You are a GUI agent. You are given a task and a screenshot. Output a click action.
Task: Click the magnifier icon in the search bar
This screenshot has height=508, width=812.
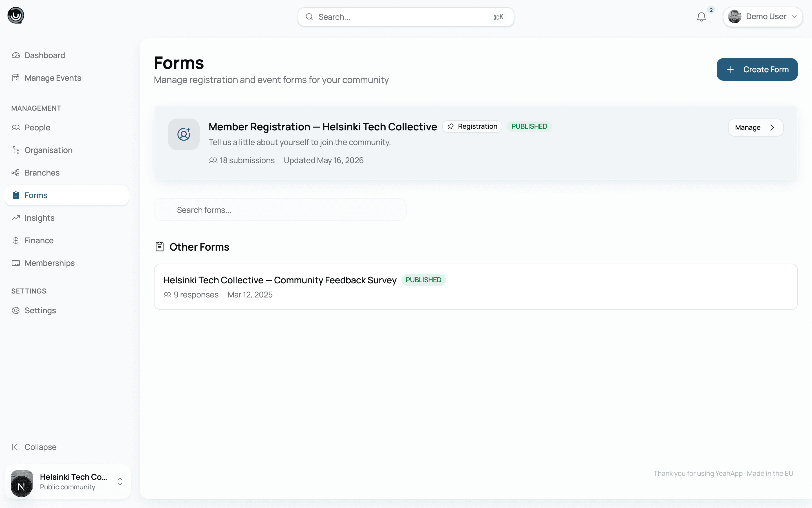(x=309, y=17)
